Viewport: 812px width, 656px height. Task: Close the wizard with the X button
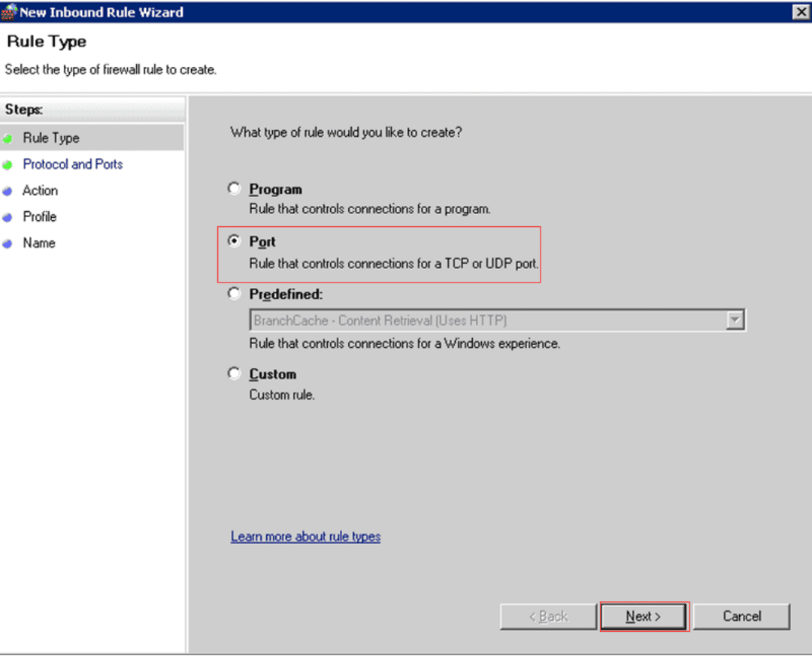point(803,11)
